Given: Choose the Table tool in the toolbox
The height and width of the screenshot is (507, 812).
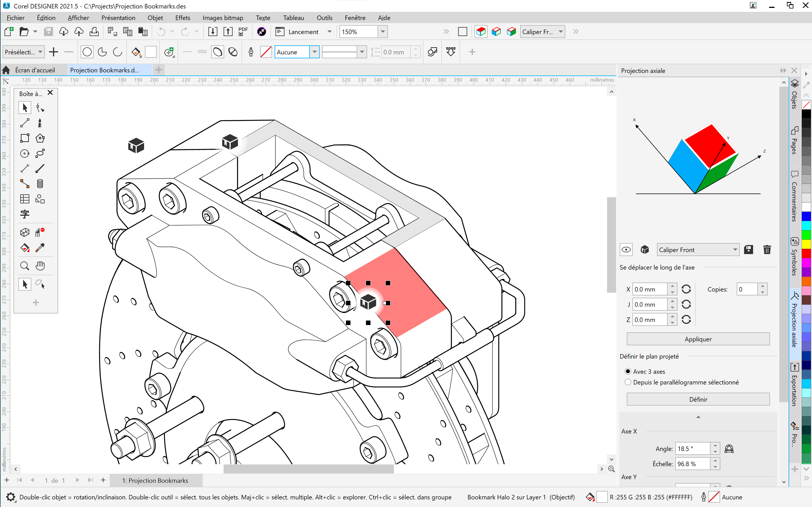Looking at the screenshot, I should (25, 199).
